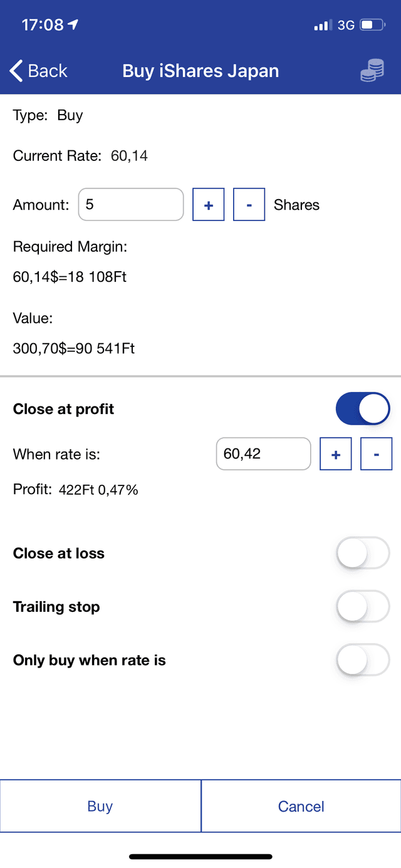Screen dimensions: 401x868
Task: Increase Amount using the + stepper
Action: pos(208,204)
